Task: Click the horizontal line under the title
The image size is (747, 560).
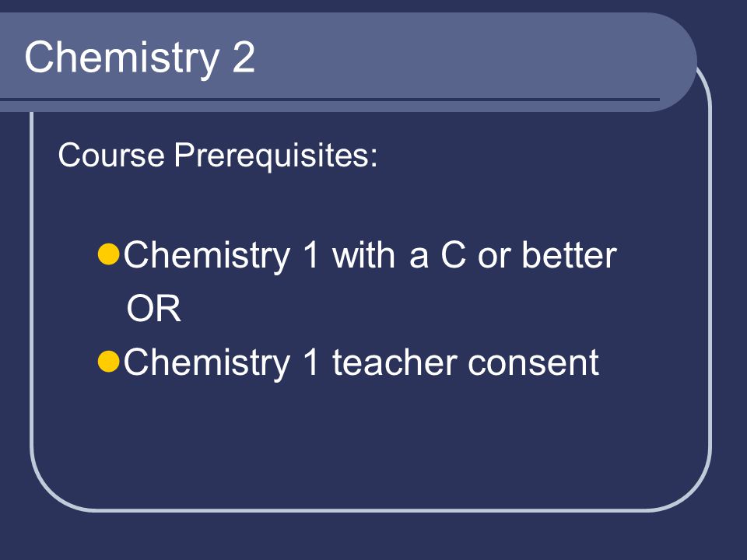Action: pos(330,100)
